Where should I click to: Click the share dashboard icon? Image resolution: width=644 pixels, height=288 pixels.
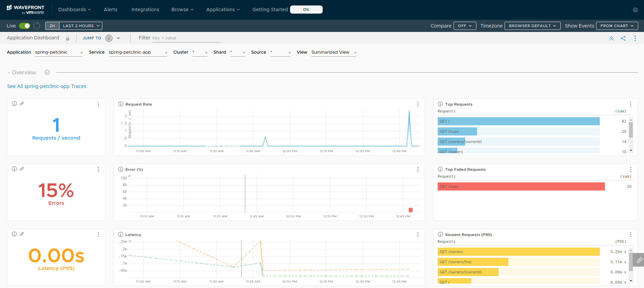(623, 38)
